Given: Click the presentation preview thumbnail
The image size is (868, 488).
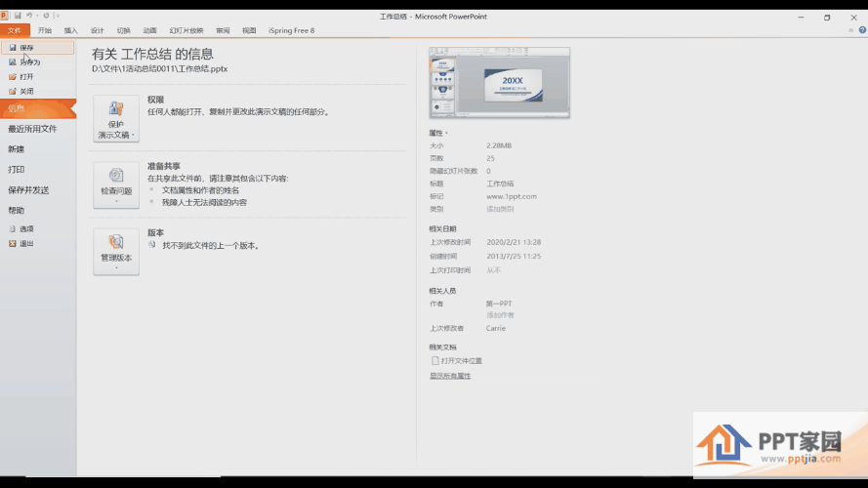Looking at the screenshot, I should (x=499, y=82).
